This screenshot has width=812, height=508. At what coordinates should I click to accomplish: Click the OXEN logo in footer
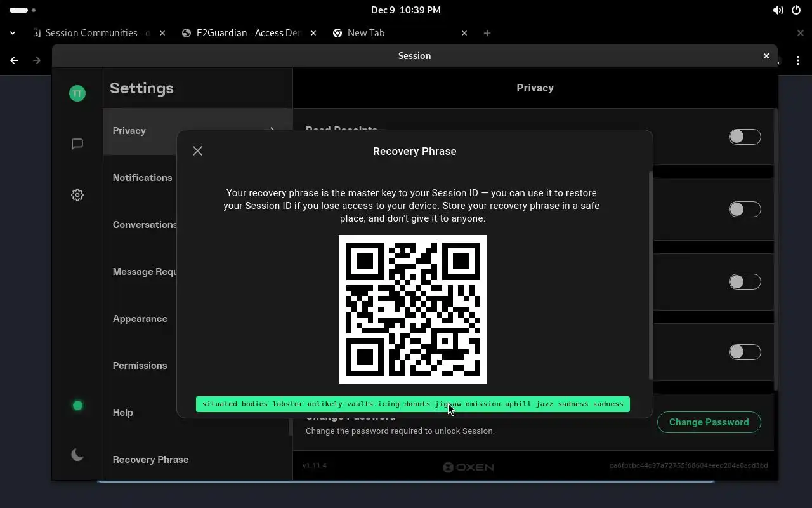click(468, 467)
